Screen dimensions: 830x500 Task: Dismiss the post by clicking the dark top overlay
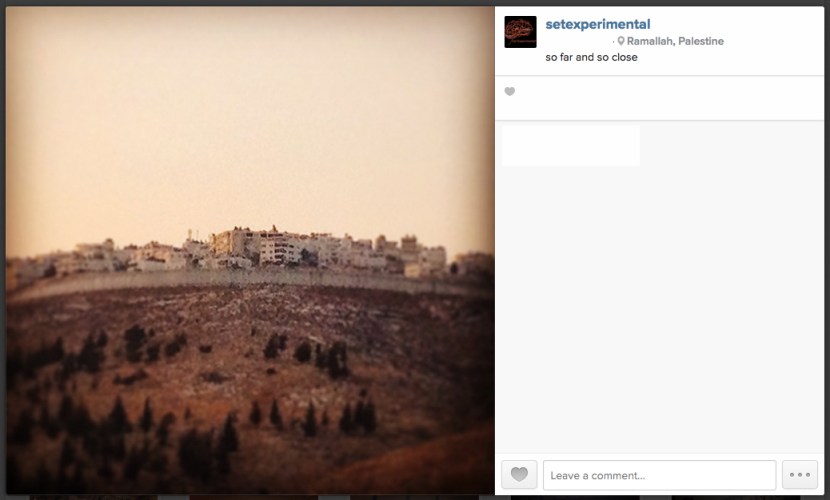coord(415,3)
